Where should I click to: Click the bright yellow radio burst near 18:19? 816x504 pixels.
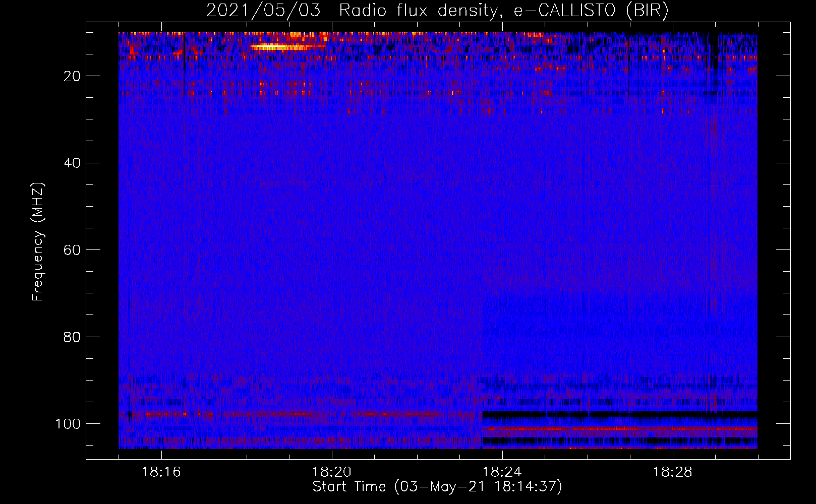287,47
